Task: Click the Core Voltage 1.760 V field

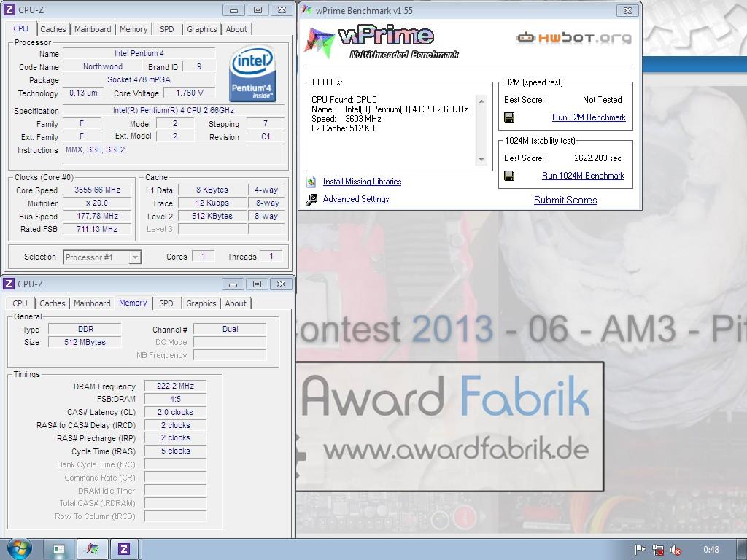Action: coord(190,93)
